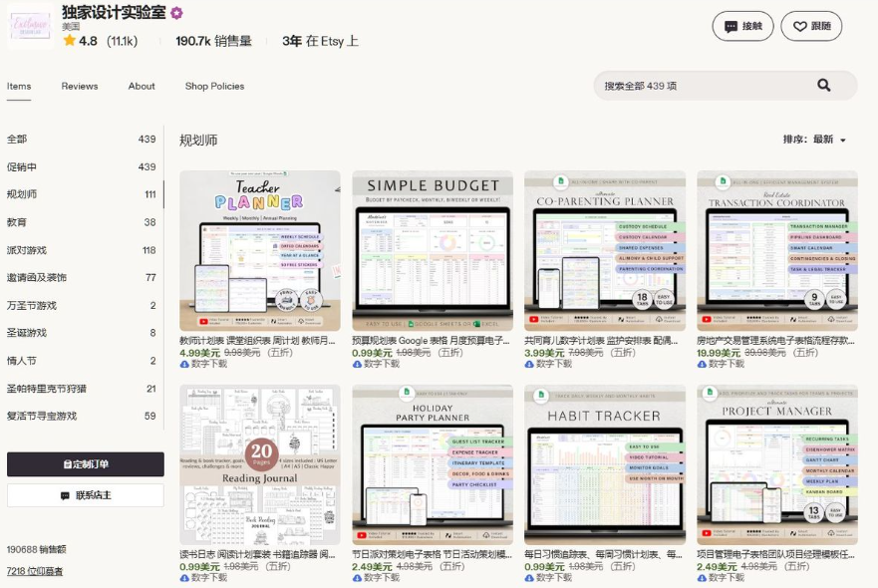This screenshot has height=588, width=878.
Task: Click digital download icon under 共同育儿数字计划表
Action: [529, 364]
